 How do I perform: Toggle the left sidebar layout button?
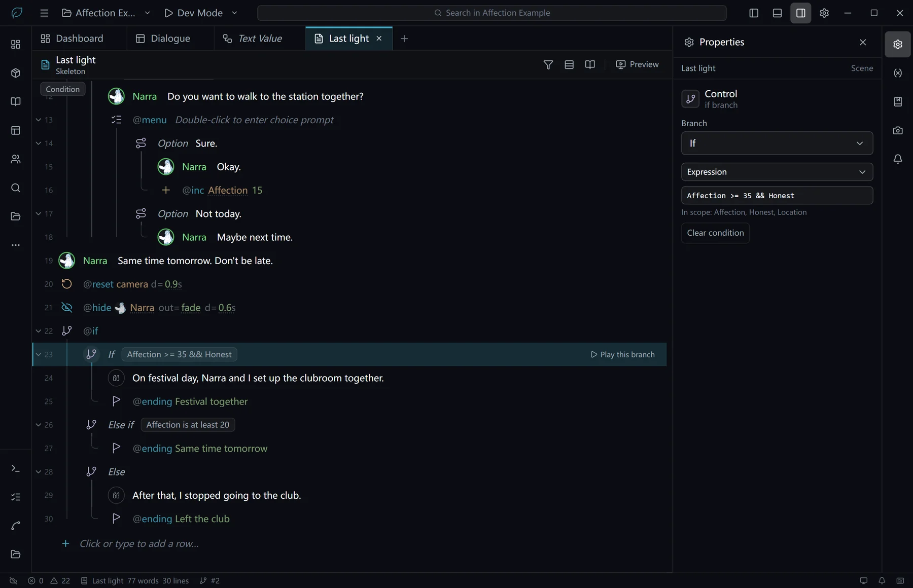pos(754,13)
